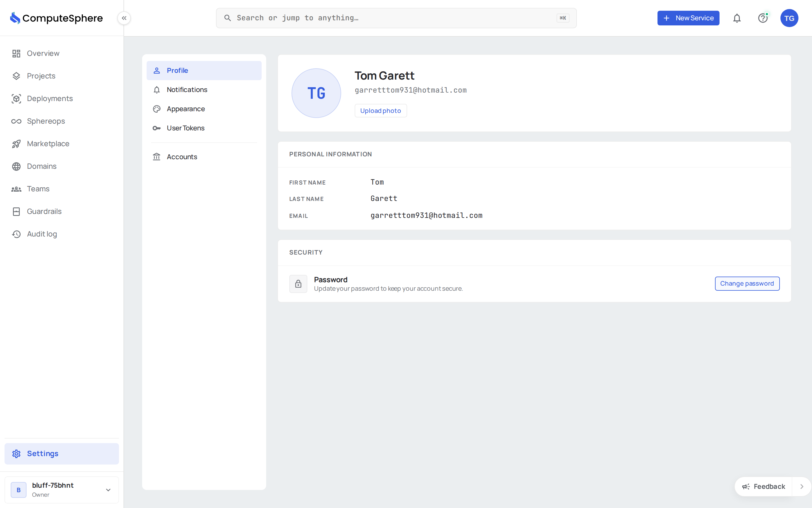Open Sphereops from the sidebar
The image size is (812, 508).
click(62, 121)
